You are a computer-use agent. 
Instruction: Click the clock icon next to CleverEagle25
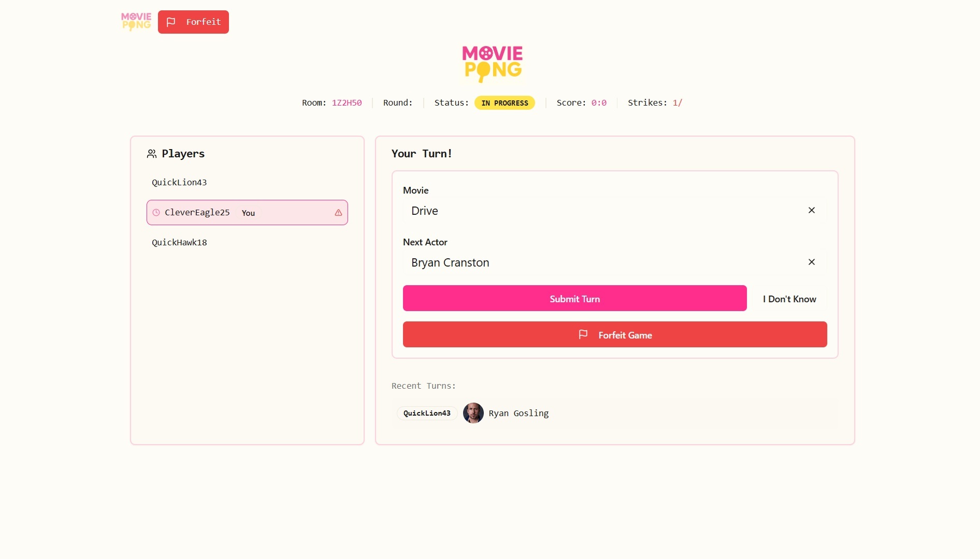tap(156, 213)
